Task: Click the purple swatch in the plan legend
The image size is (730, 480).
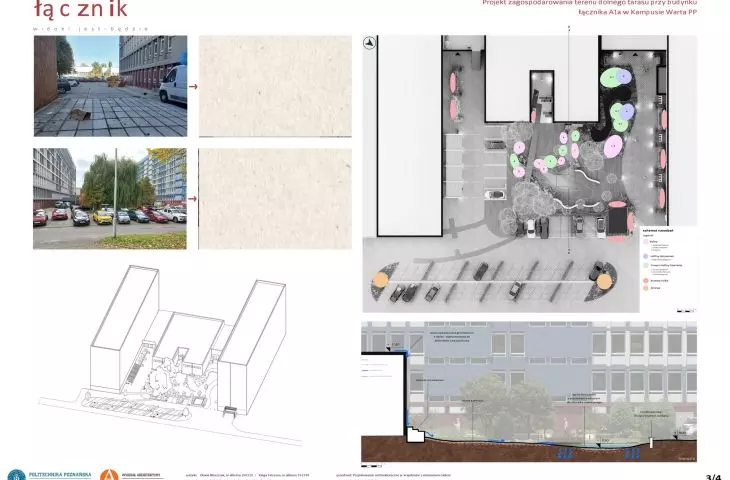Action: pyautogui.click(x=646, y=257)
